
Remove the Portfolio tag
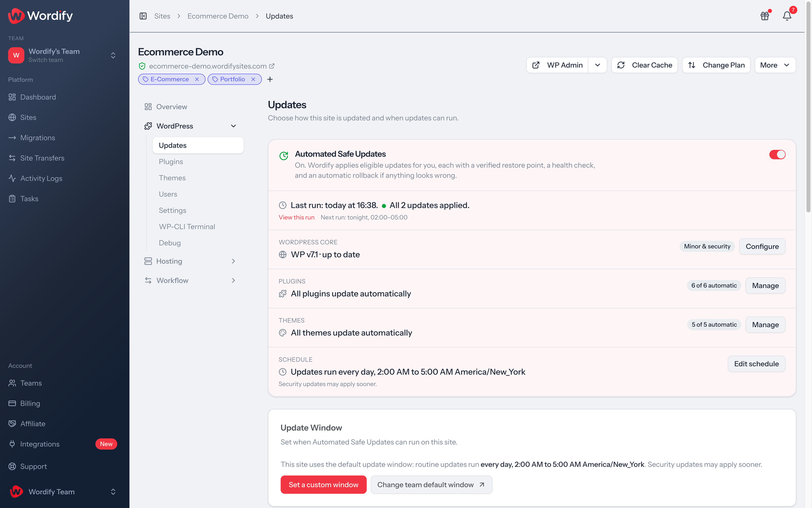(x=253, y=79)
